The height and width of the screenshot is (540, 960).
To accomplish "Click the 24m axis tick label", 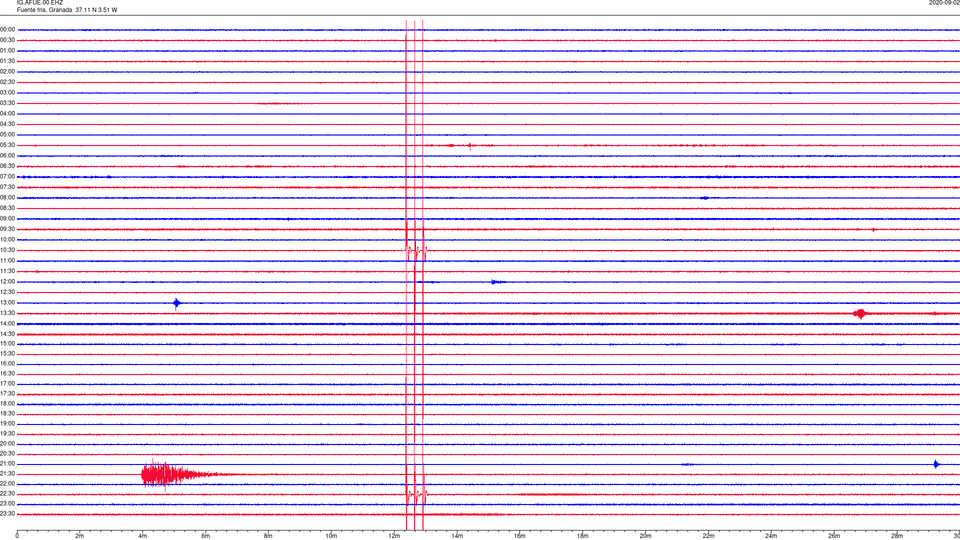I will 771,536.
